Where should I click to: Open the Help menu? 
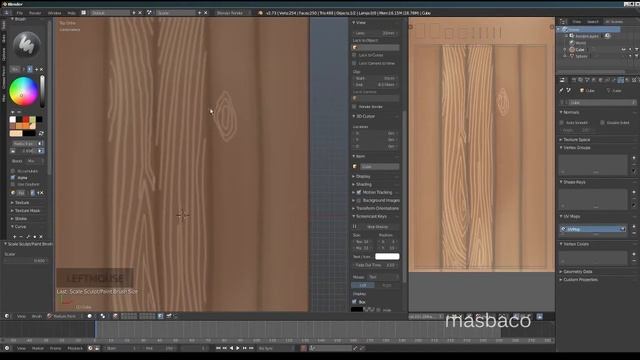(71, 13)
